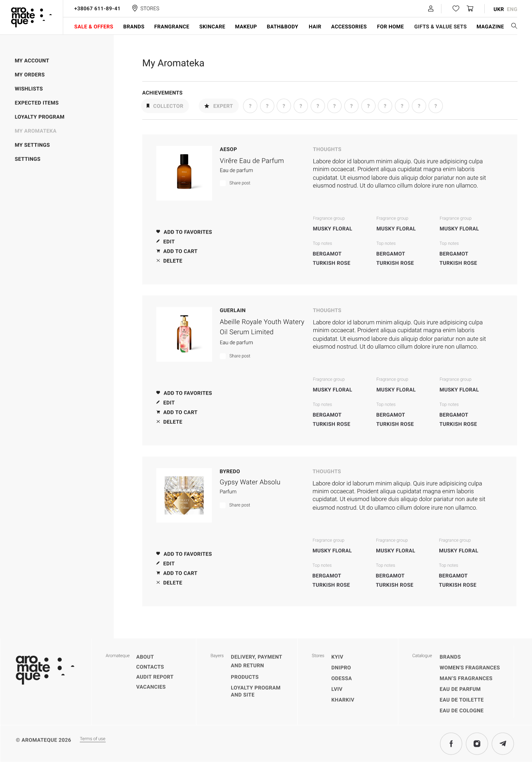Open Vacancies footer link
Image resolution: width=532 pixels, height=762 pixels.
(x=151, y=687)
